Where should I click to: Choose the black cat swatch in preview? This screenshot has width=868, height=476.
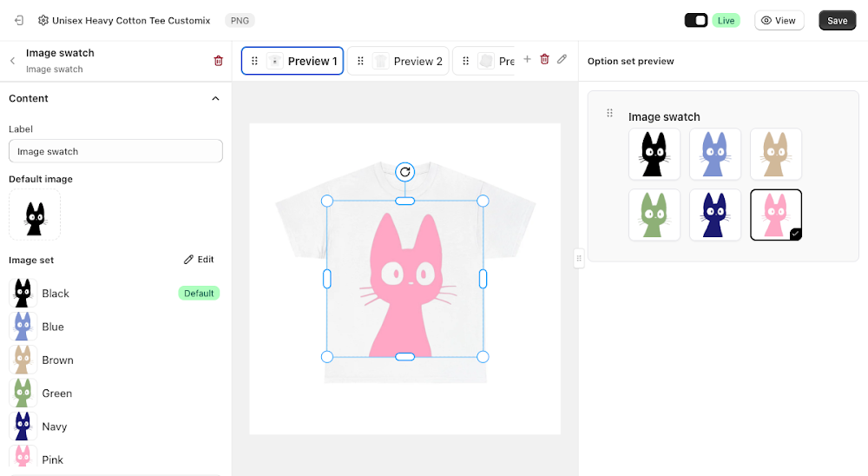[x=654, y=154]
